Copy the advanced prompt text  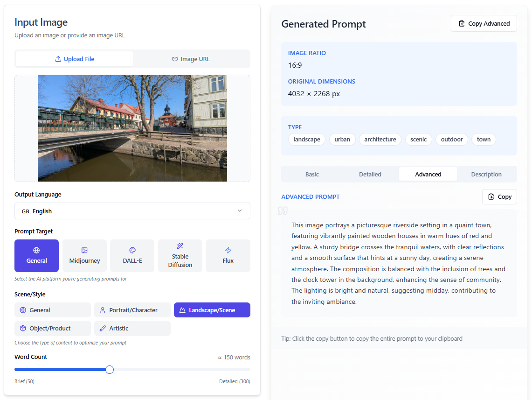[499, 196]
